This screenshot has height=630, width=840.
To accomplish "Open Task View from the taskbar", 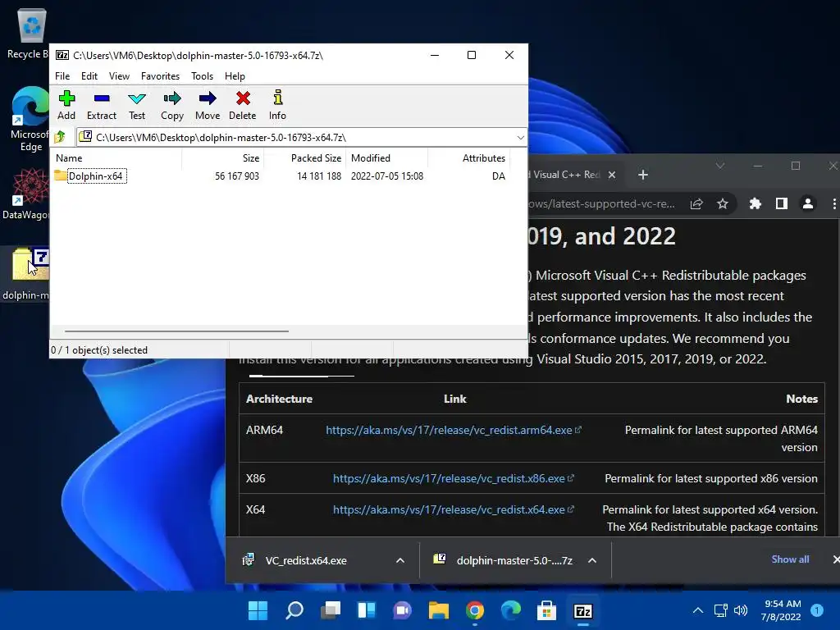I will click(x=331, y=610).
